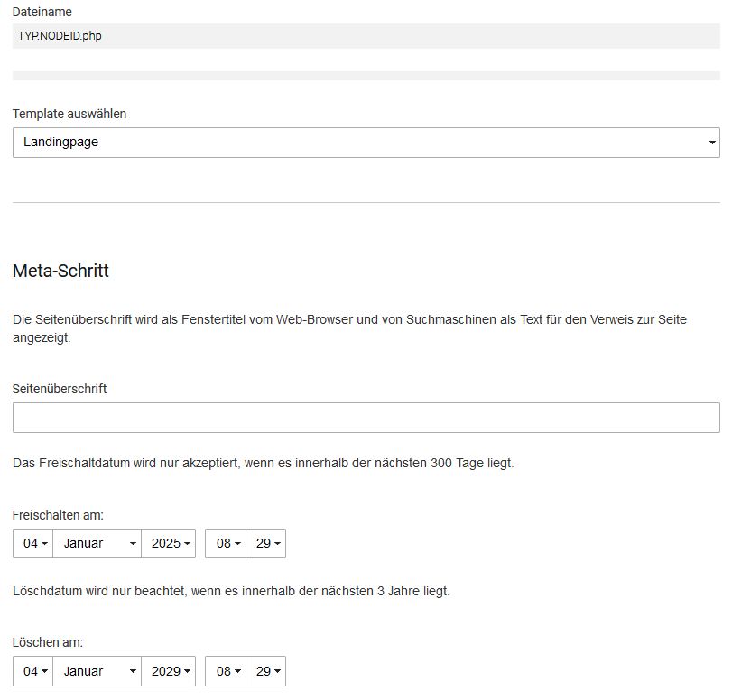732x700 pixels.
Task: Click the dropdown arrow beside Landingpage
Action: pyautogui.click(x=711, y=142)
